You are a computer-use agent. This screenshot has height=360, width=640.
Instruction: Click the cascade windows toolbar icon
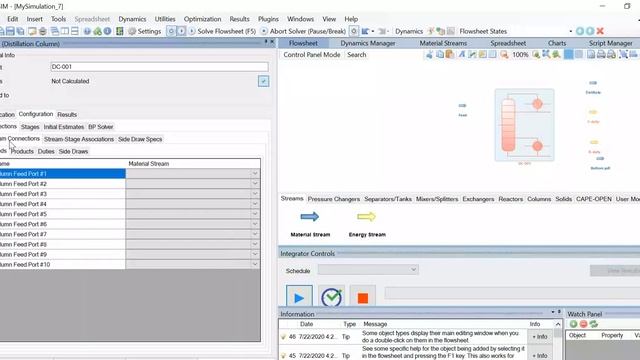54,31
